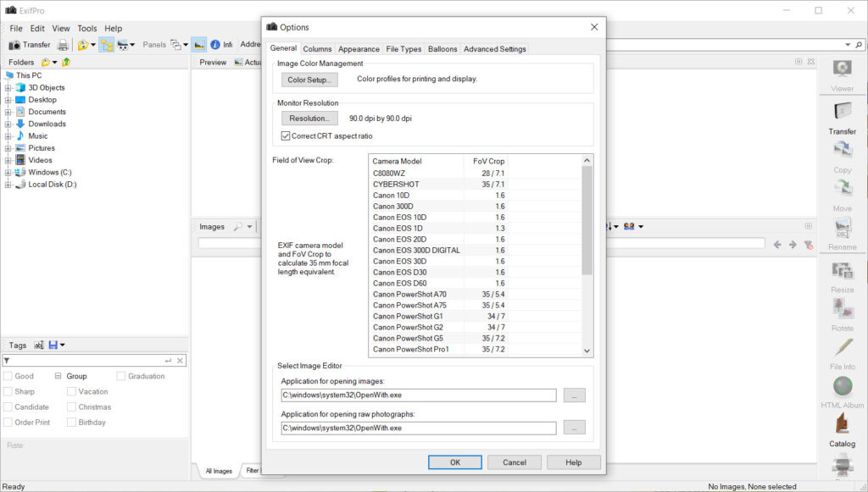The width and height of the screenshot is (868, 492).
Task: Check the Sharp tag checkbox
Action: coord(8,391)
